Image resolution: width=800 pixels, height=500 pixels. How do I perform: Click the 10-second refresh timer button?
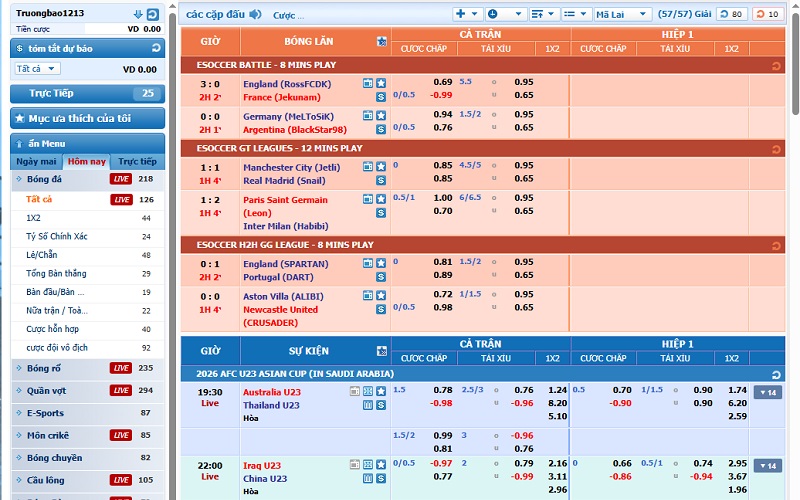tap(768, 14)
